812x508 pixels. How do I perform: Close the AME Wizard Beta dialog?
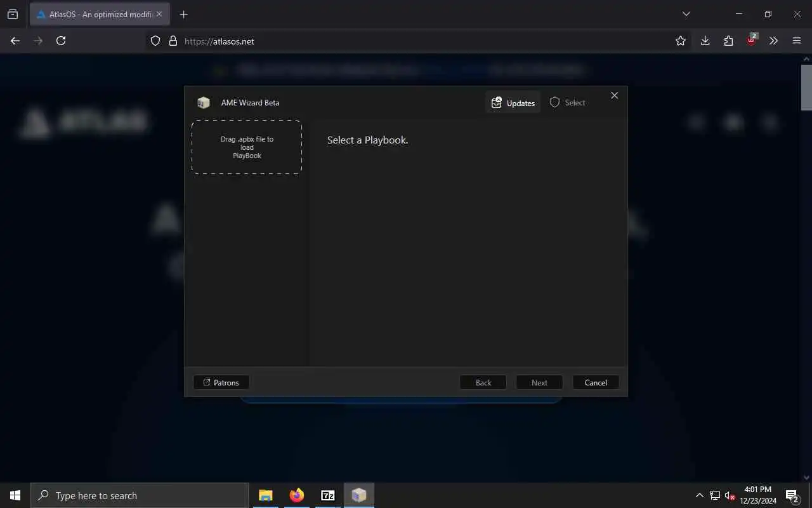614,95
